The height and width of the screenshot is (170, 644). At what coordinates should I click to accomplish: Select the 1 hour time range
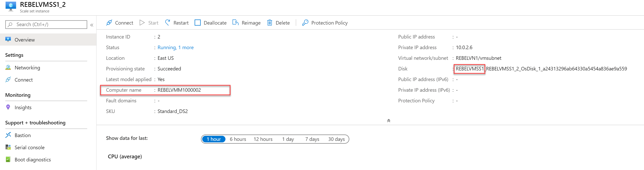tap(214, 139)
